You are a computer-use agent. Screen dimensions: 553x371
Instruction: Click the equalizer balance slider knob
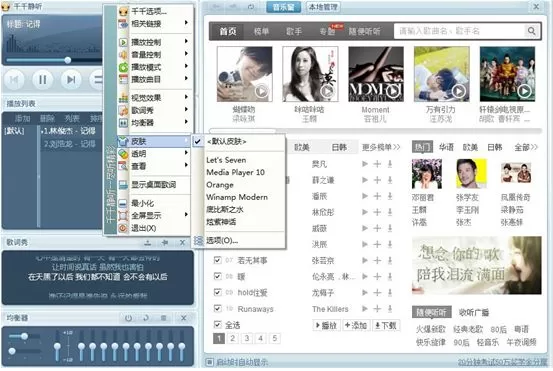click(24, 336)
